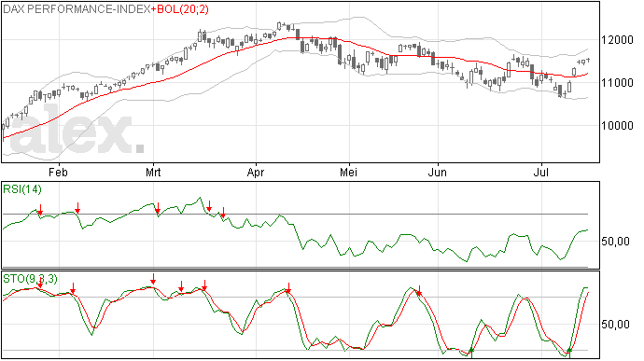Screen dimensions: 644x361
Task: Click the stochastic panel 50,00 axis value
Action: click(615, 325)
